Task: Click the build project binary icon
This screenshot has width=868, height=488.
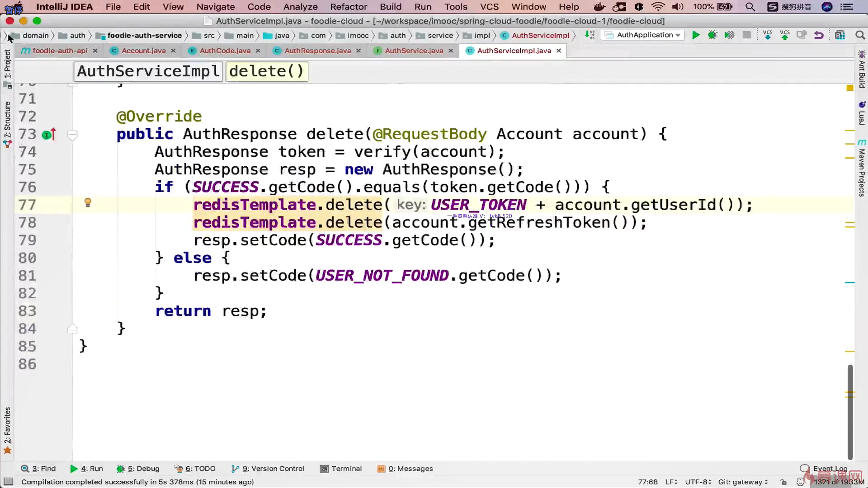Action: pyautogui.click(x=590, y=35)
